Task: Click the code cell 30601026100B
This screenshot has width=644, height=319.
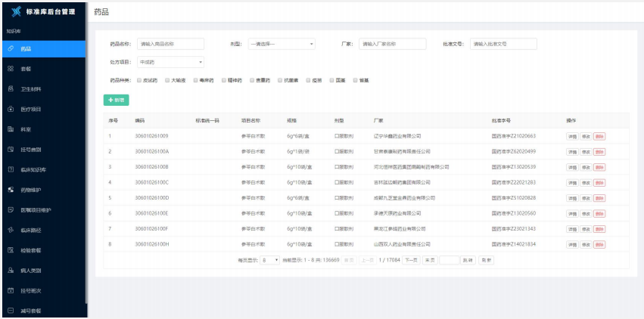Action: [x=152, y=167]
